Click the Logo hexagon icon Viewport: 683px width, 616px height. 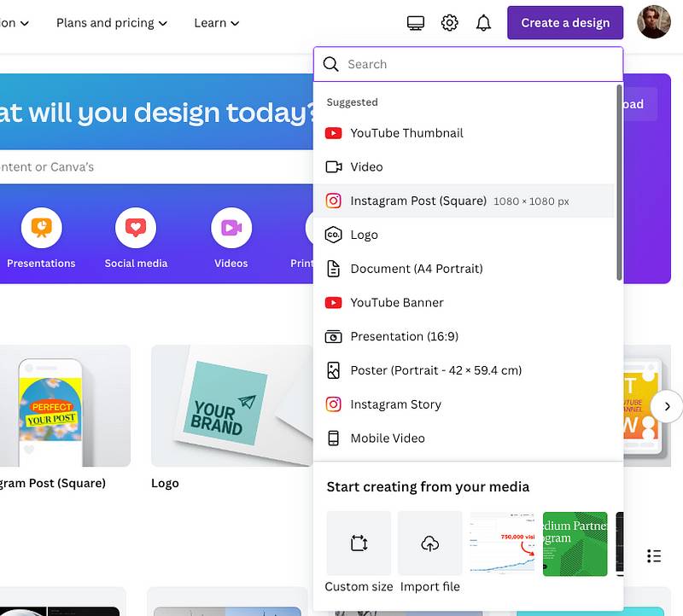(x=333, y=235)
